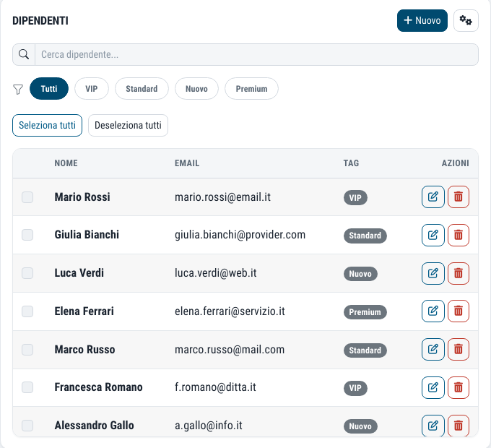Click the Premium tag on Elena Ferrari's row
Viewport: 491px width, 448px height.
[365, 312]
